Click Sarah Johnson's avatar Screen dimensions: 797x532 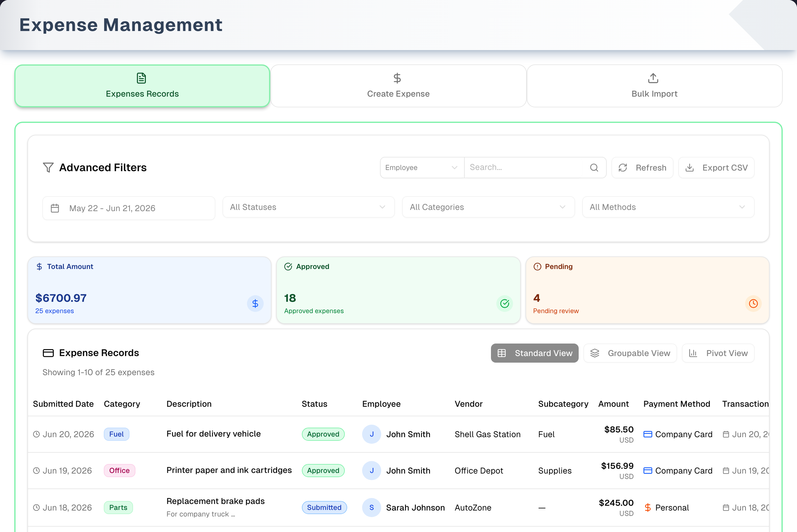(372, 507)
